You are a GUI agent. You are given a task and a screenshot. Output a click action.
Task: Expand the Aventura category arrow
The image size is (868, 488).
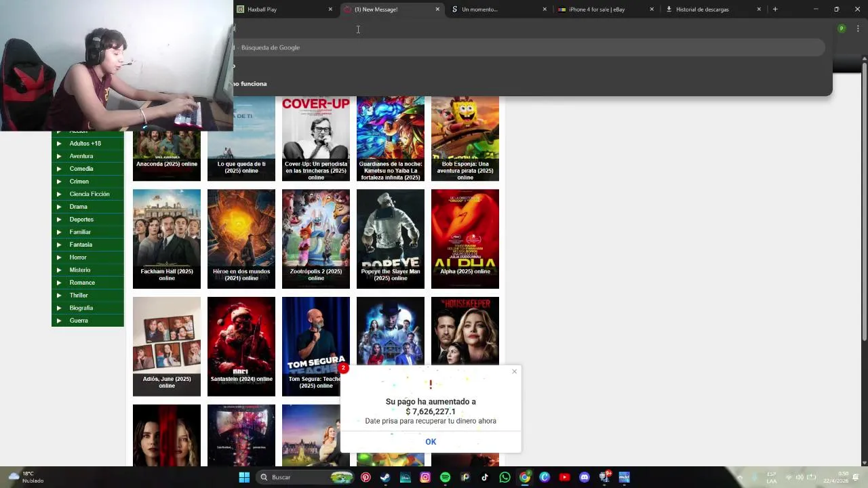(x=59, y=156)
